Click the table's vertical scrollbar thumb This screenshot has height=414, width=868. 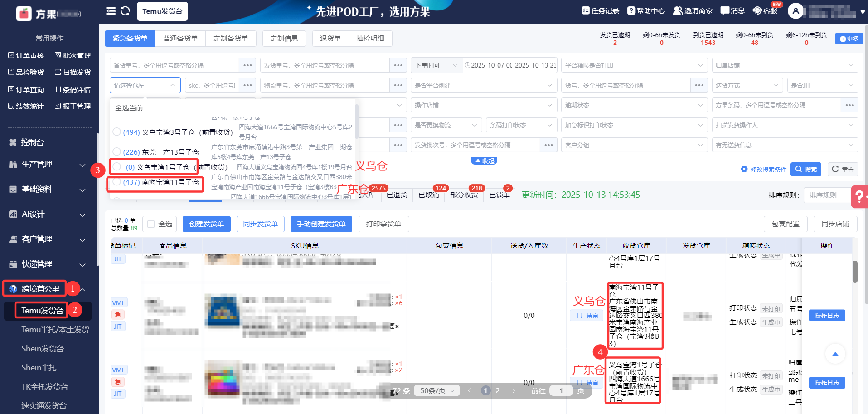(855, 272)
